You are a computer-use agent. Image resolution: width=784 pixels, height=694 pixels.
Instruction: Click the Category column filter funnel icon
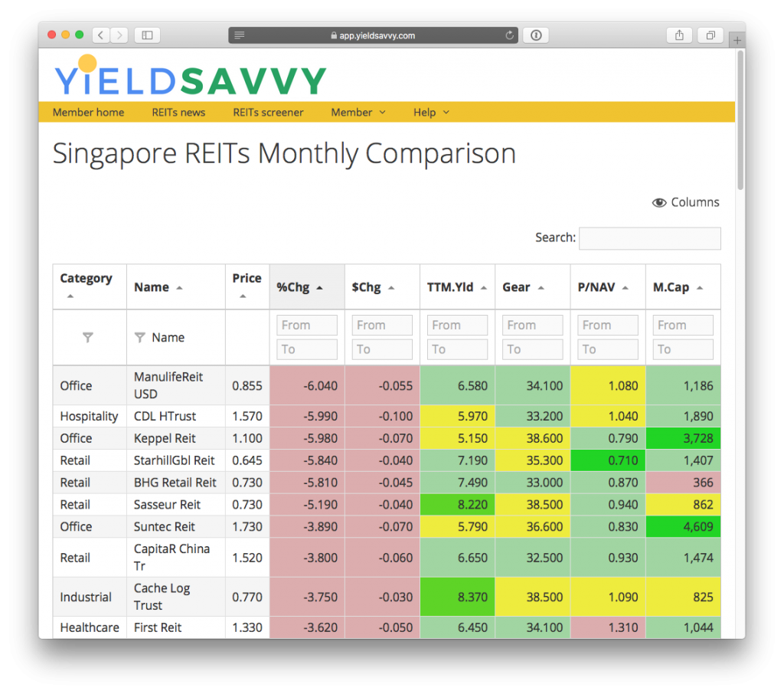88,337
